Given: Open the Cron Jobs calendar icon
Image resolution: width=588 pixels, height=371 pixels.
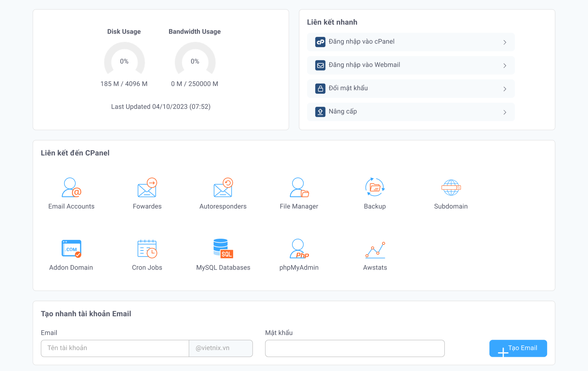Looking at the screenshot, I should pos(147,249).
